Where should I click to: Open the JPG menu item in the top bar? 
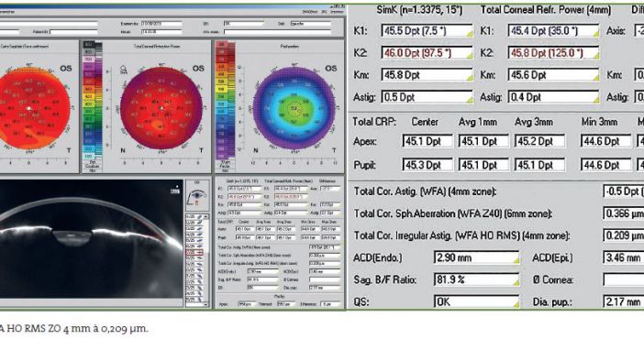click(x=325, y=12)
